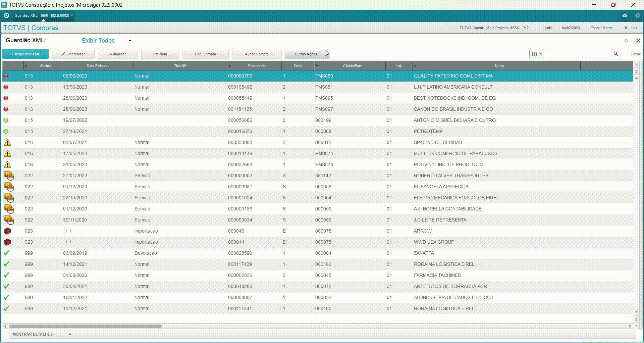
Task: Select row with document 000117429
Action: pos(317,264)
